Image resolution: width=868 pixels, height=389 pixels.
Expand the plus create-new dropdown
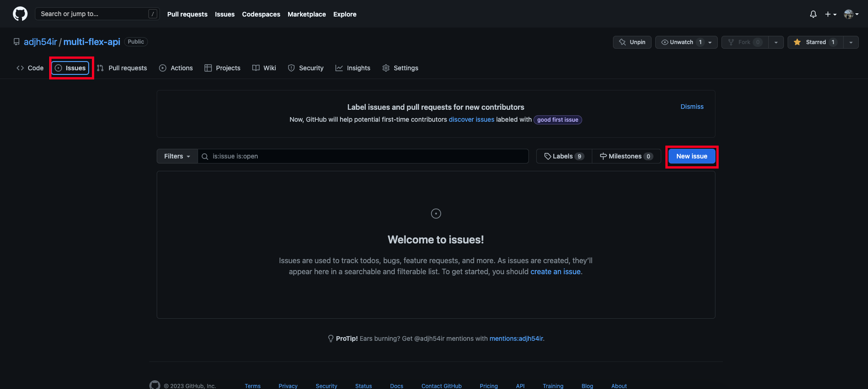(x=831, y=14)
